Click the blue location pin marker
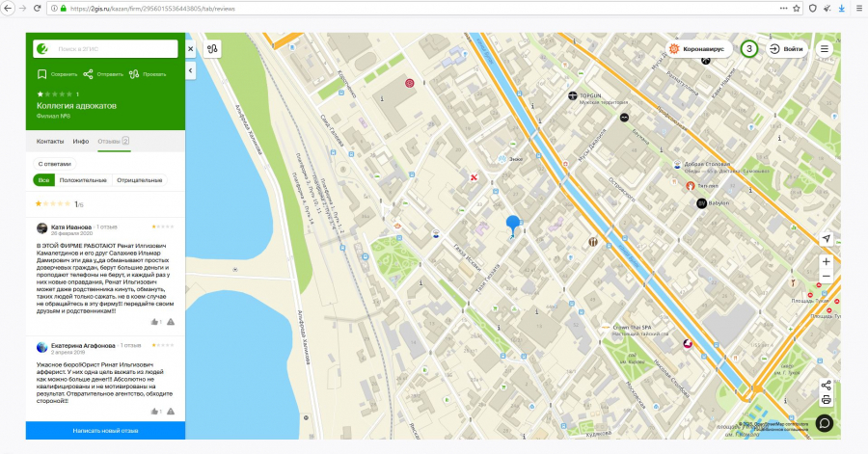Screen dimensions: 868x454 (x=513, y=226)
